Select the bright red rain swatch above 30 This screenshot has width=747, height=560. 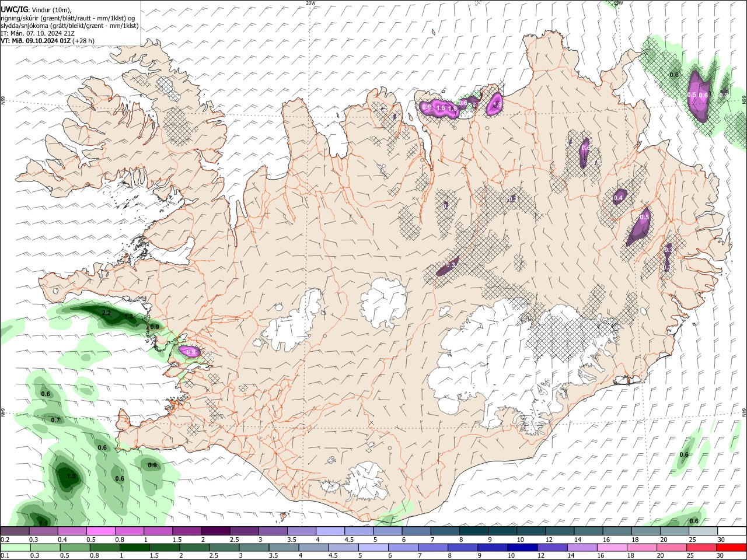[x=731, y=548]
